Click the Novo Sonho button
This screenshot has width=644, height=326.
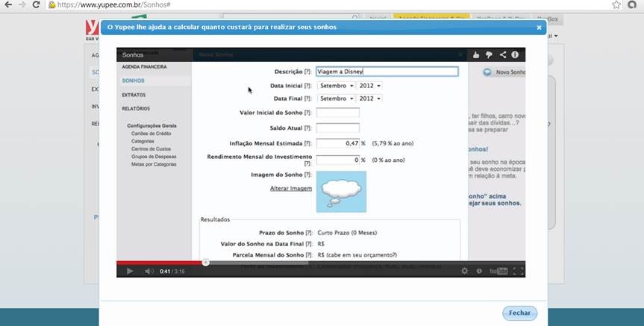pos(504,72)
